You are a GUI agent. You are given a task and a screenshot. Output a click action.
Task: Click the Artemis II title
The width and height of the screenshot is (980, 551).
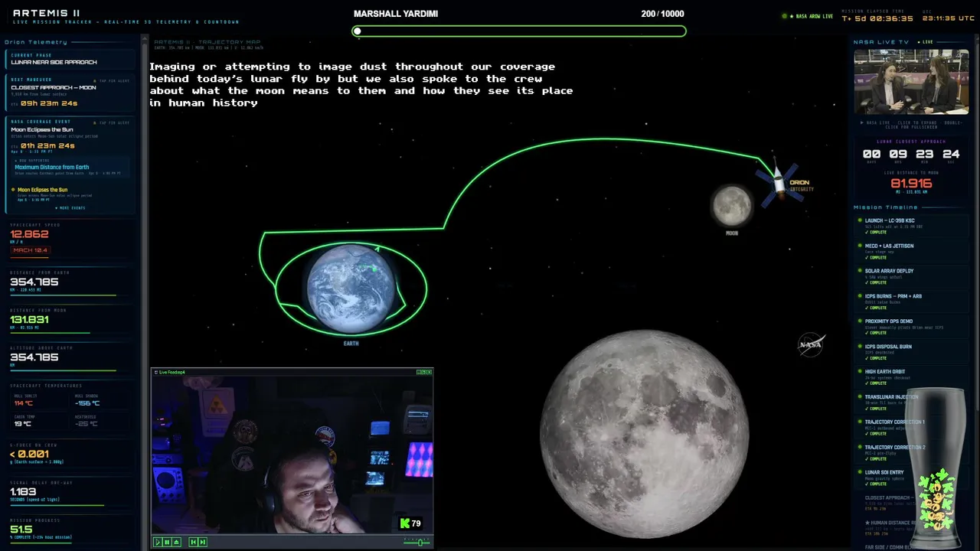tap(47, 13)
